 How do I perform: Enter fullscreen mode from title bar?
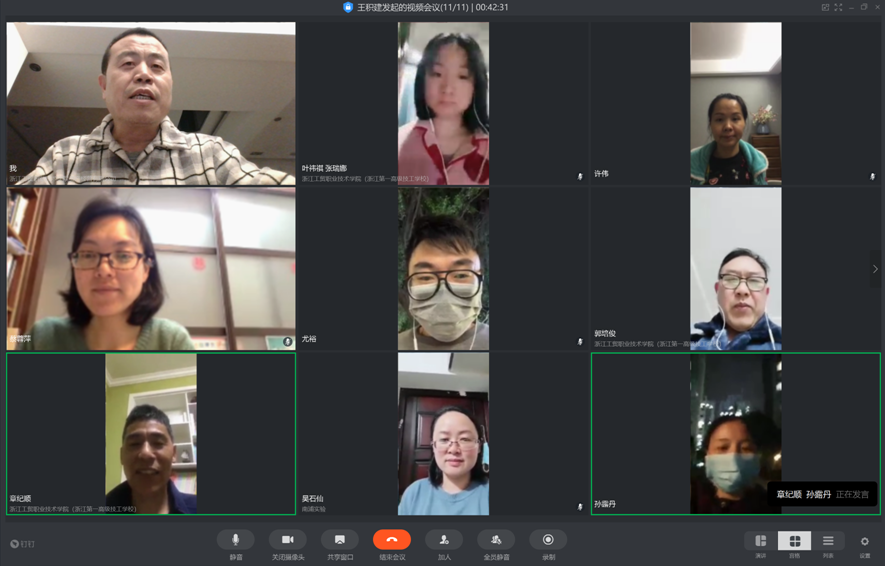(838, 7)
